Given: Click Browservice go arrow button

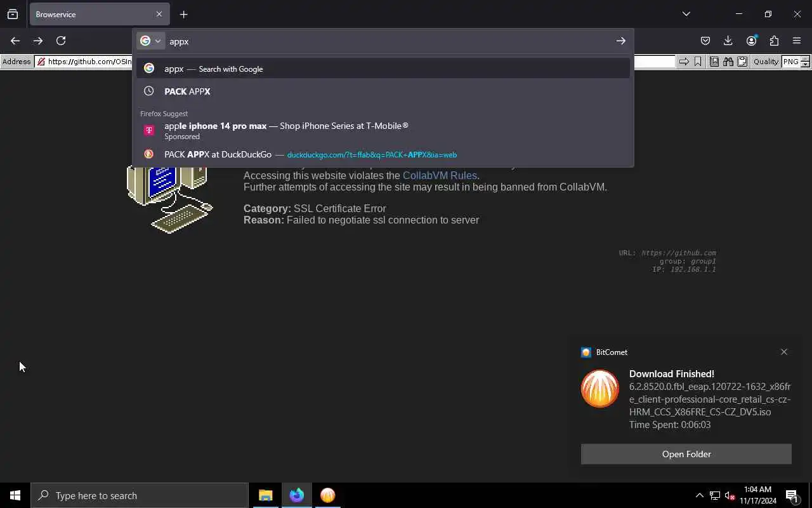Looking at the screenshot, I should pyautogui.click(x=684, y=62).
